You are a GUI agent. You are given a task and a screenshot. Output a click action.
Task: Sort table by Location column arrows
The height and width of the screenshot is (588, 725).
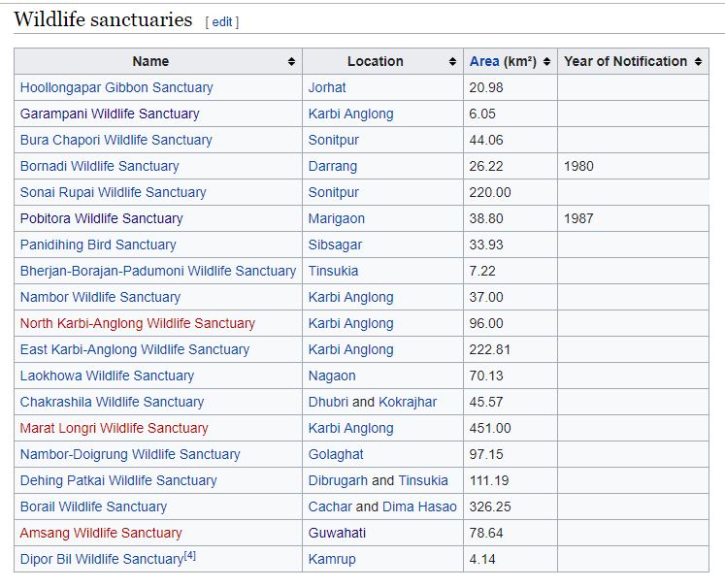tap(452, 62)
